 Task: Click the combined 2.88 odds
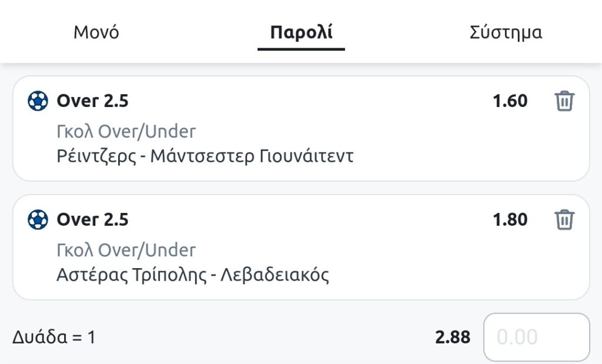[452, 337]
